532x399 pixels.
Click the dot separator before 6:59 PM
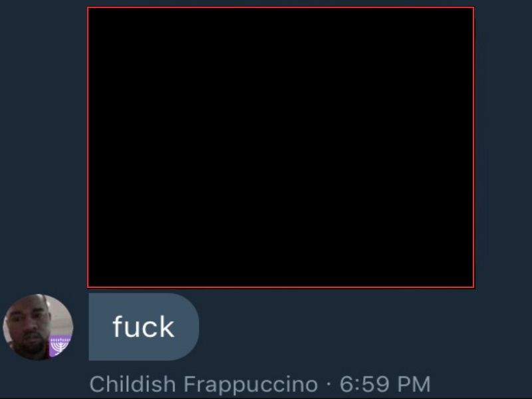coord(329,384)
